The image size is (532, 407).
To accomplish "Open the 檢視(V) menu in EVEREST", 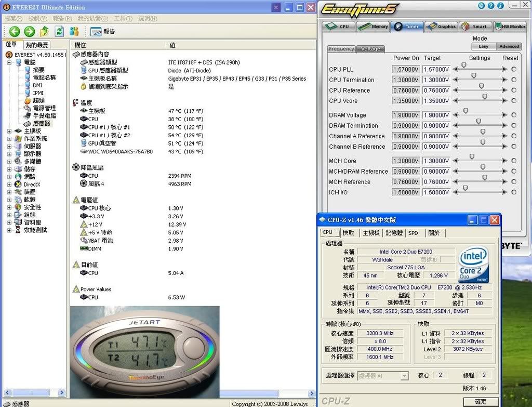I will [37, 18].
